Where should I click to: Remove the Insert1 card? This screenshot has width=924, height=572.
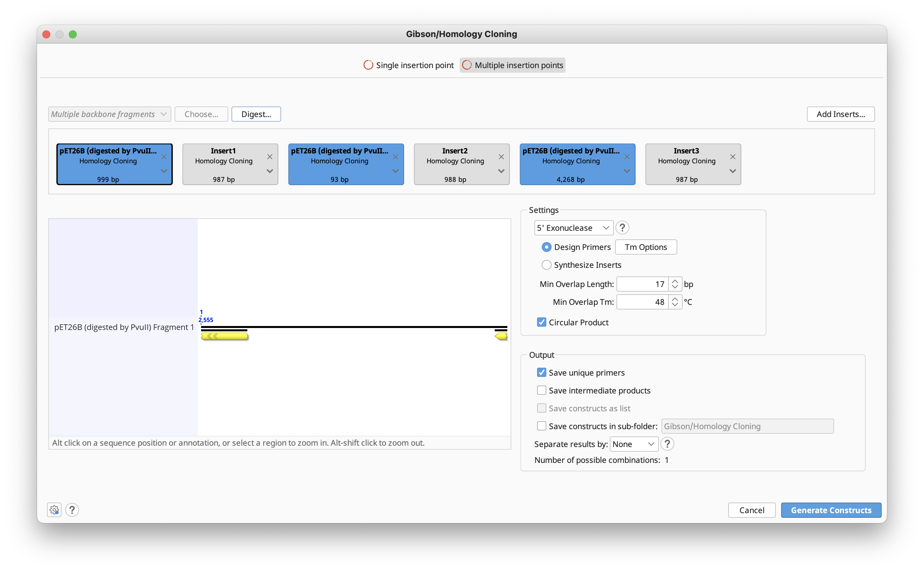(270, 157)
